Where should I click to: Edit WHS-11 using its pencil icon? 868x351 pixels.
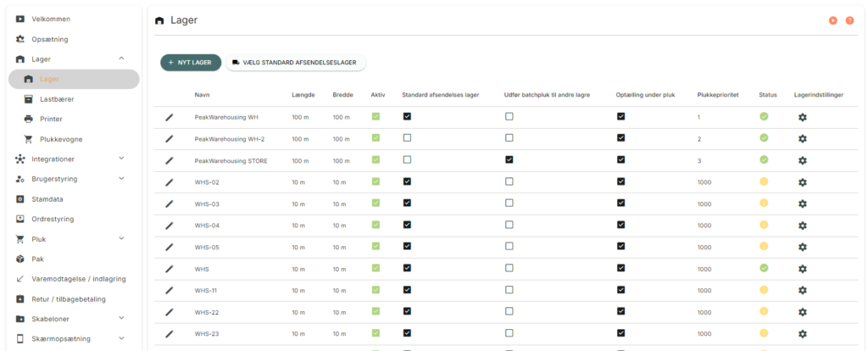170,290
